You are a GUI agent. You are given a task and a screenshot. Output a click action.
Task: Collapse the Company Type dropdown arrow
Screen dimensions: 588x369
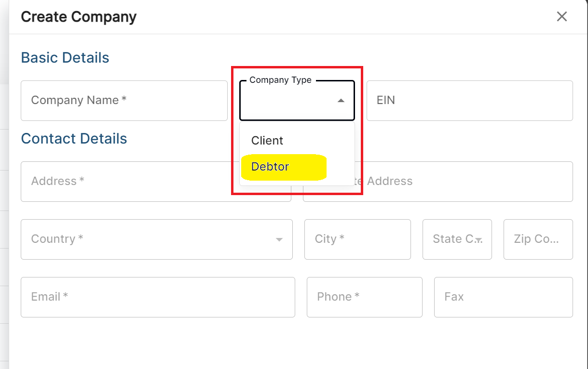click(341, 101)
